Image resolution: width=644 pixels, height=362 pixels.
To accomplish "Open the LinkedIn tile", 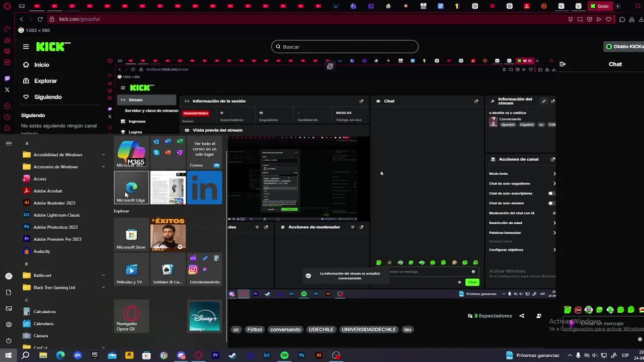I will tap(205, 188).
